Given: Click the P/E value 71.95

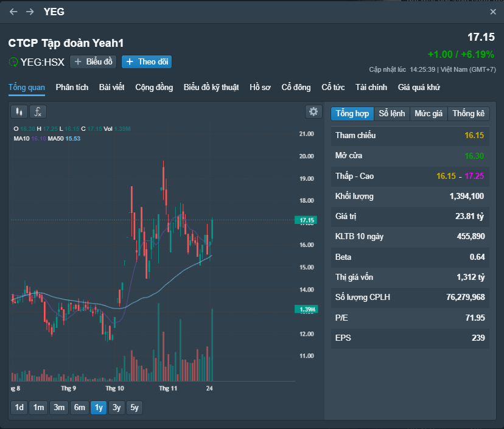Looking at the screenshot, I should (475, 318).
